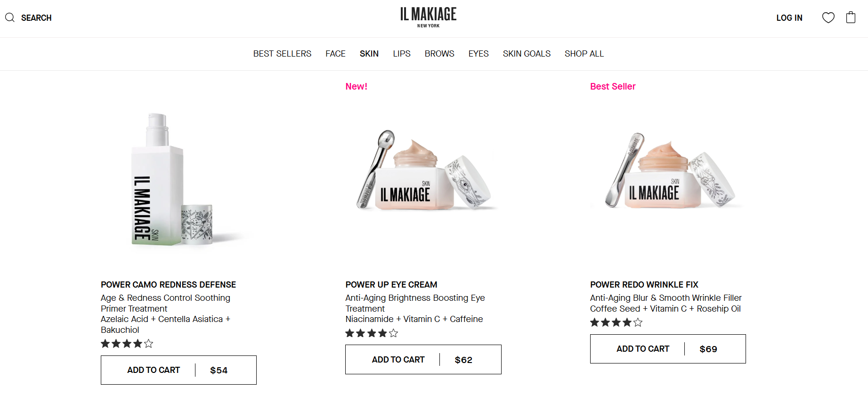Add Power Redo Wrinkle Fix to cart
The width and height of the screenshot is (868, 396).
(x=642, y=349)
